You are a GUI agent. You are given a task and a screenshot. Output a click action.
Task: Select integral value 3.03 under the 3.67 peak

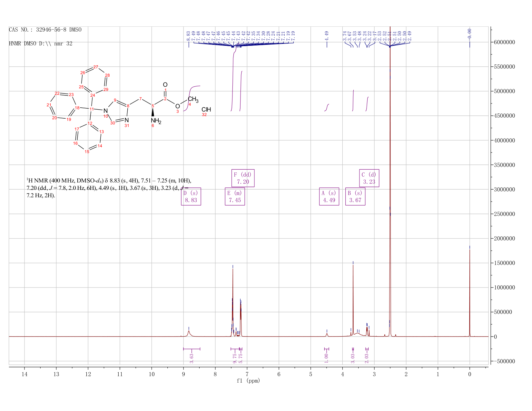[353, 358]
